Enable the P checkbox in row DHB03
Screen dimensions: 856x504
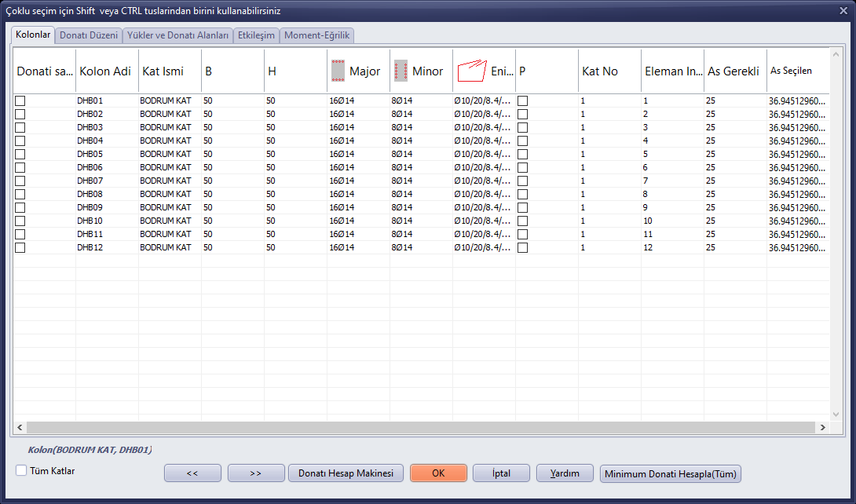[522, 128]
